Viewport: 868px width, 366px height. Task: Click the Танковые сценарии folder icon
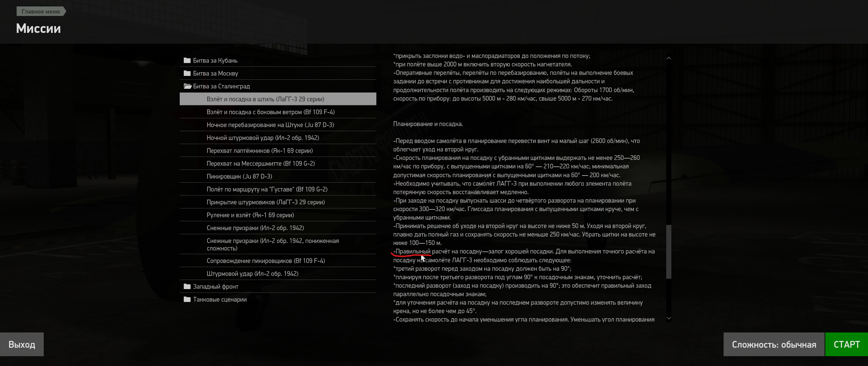click(187, 299)
